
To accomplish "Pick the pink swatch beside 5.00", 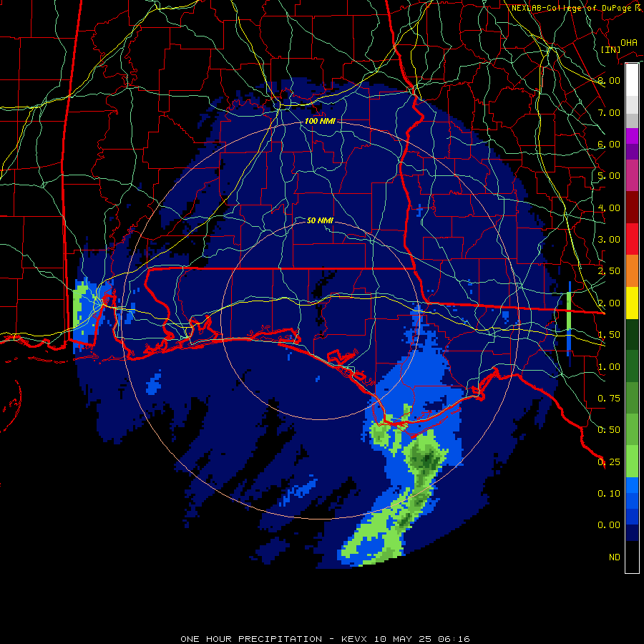I will pyautogui.click(x=632, y=175).
